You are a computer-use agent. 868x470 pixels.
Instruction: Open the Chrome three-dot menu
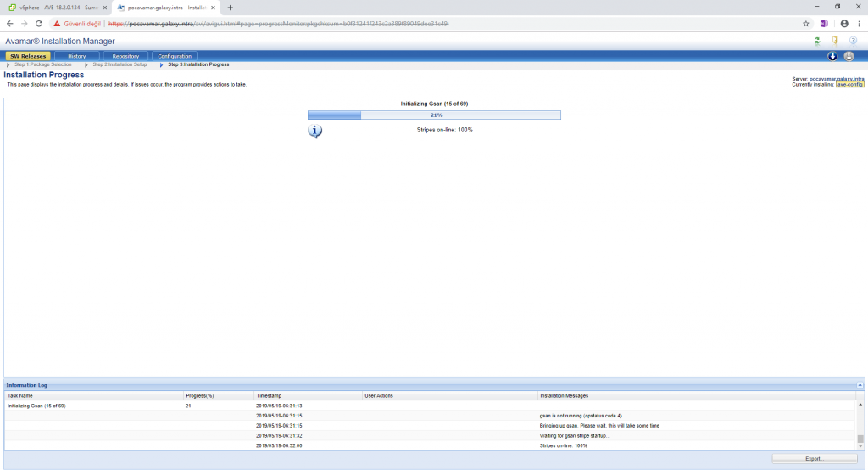click(x=860, y=24)
